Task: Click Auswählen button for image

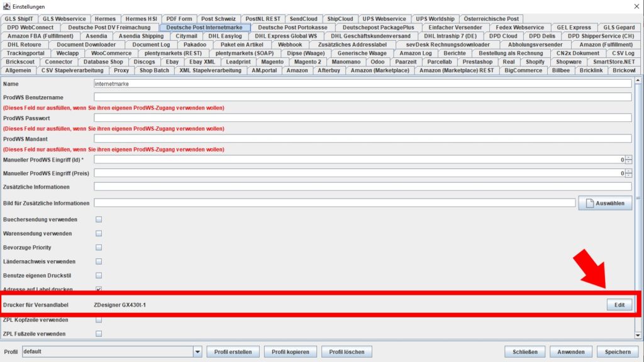Action: [x=605, y=203]
